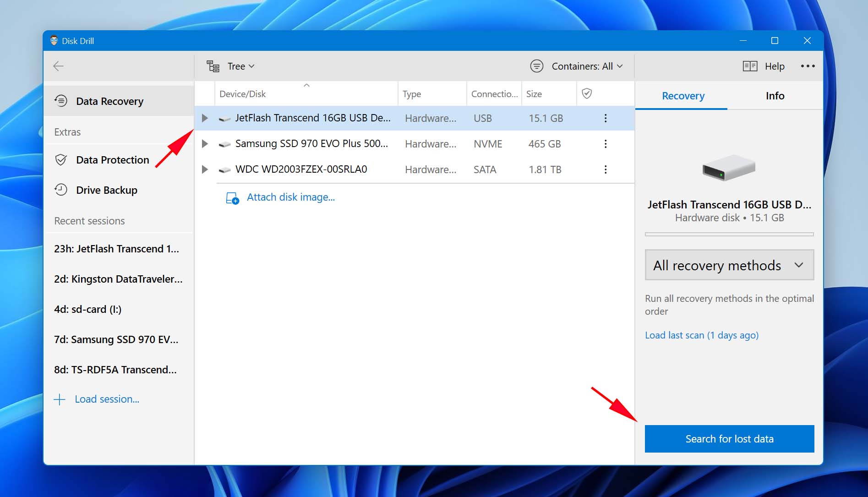Viewport: 868px width, 497px height.
Task: Click the back arrow icon
Action: pos(58,66)
